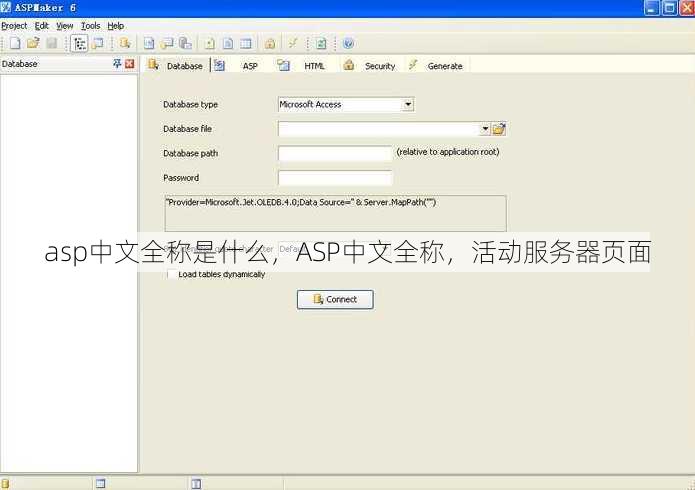Click the table layout toolbar icon
This screenshot has height=490, width=695.
(x=246, y=43)
